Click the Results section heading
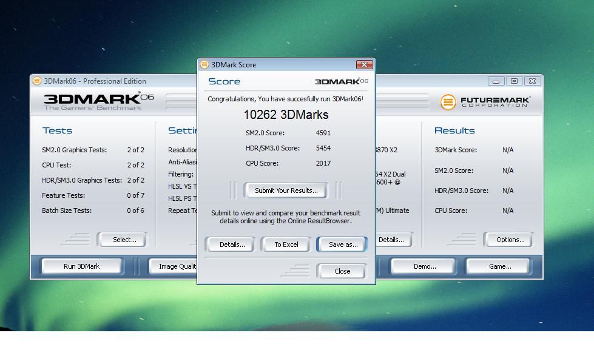 coord(454,130)
